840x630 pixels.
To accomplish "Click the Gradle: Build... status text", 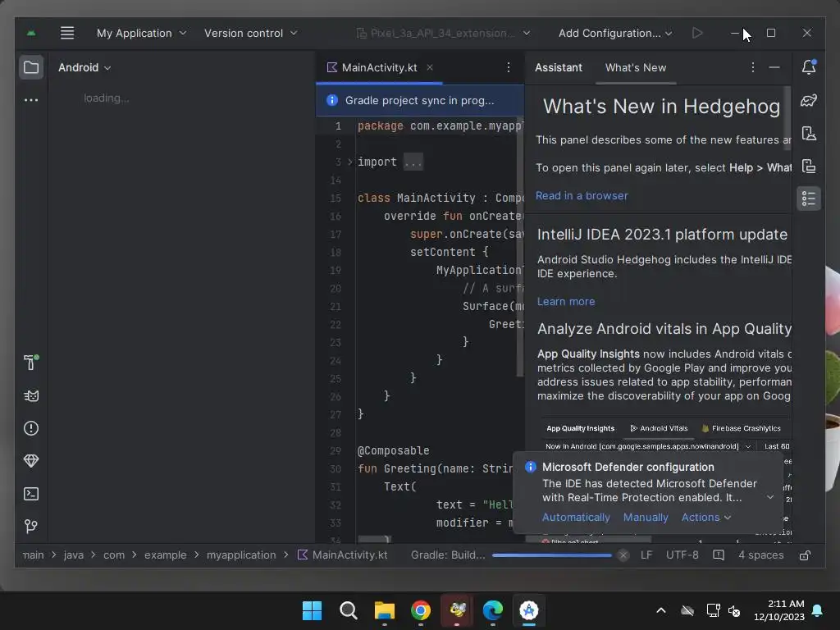I will tap(448, 555).
